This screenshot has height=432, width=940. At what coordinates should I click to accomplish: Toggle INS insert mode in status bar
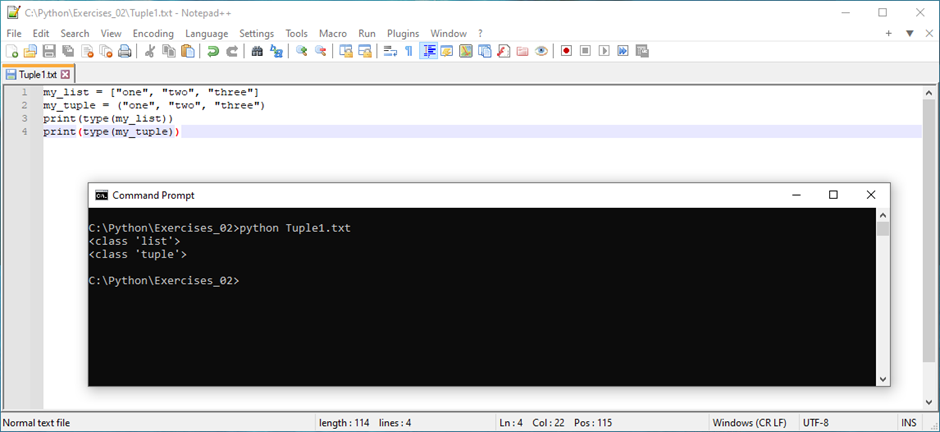point(908,423)
